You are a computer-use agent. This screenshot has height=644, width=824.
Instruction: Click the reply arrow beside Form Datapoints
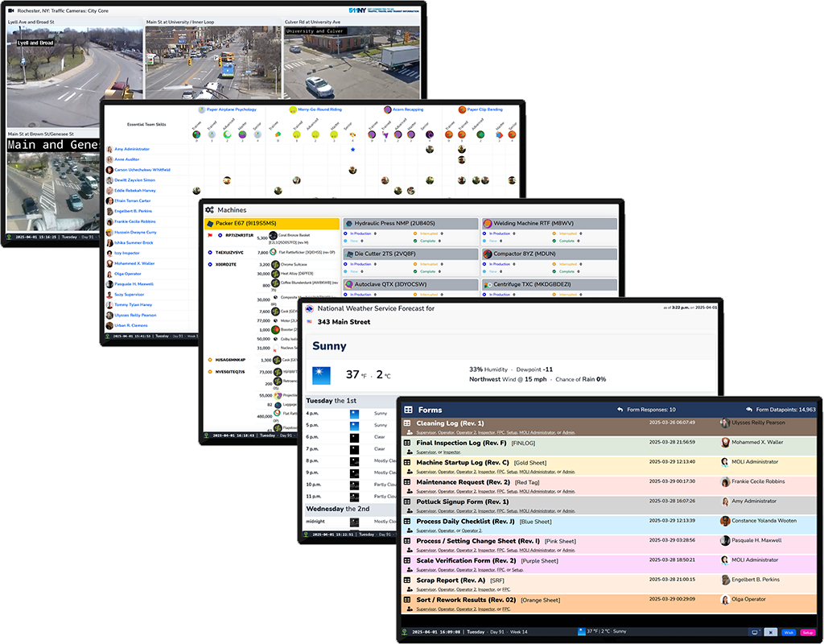(x=749, y=410)
